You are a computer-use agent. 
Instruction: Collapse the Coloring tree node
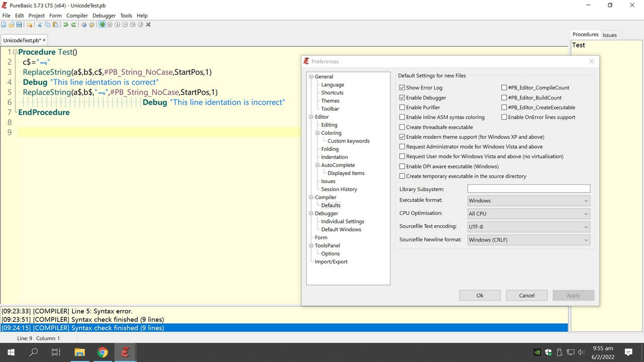[317, 133]
